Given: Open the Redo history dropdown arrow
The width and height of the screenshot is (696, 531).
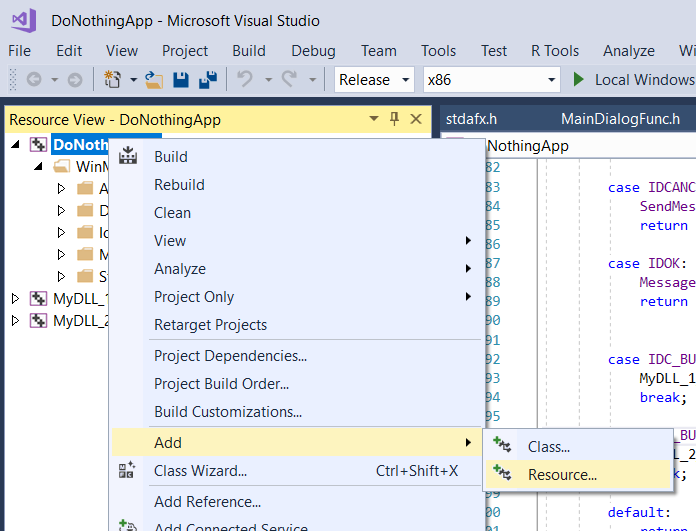Looking at the screenshot, I should (312, 80).
